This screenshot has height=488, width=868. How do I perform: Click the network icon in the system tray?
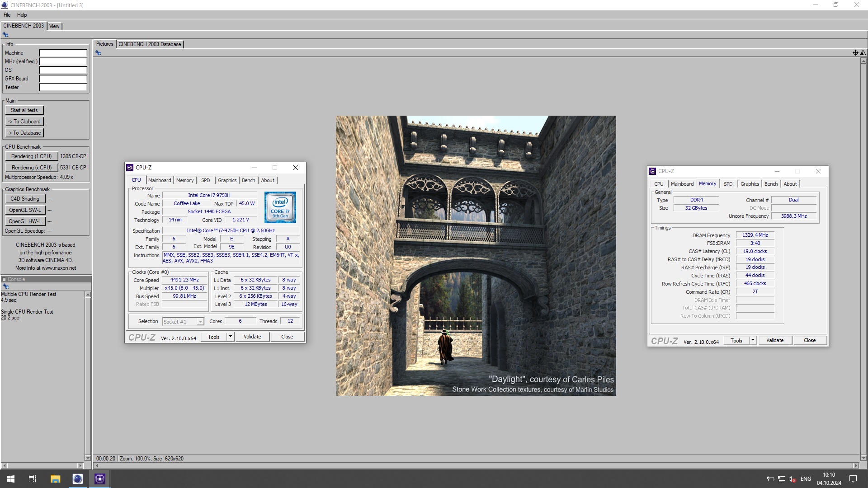782,479
